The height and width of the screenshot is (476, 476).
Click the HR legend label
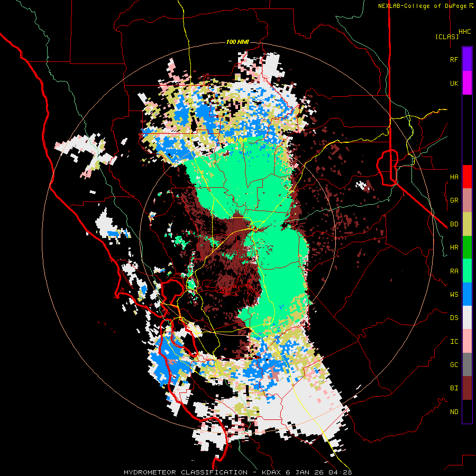[454, 248]
